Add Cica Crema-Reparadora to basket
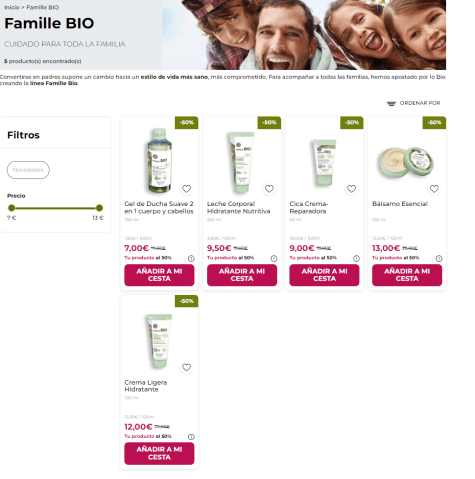This screenshot has width=475, height=479. click(x=324, y=275)
